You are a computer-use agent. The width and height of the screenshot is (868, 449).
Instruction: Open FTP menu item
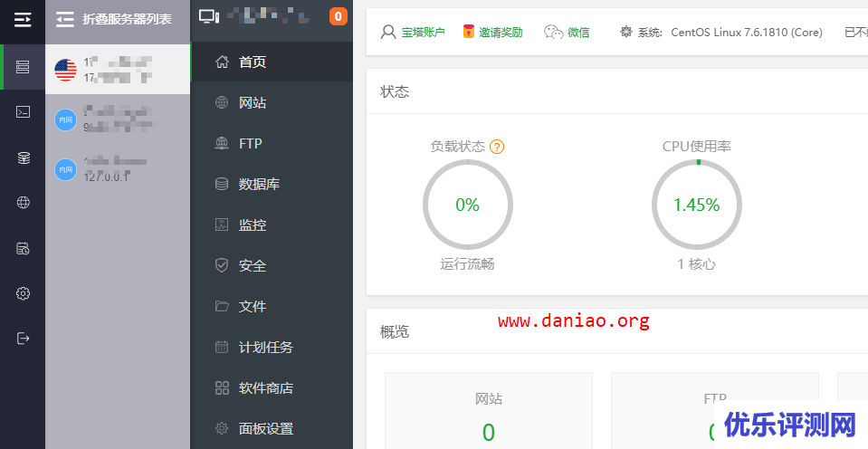[x=272, y=143]
